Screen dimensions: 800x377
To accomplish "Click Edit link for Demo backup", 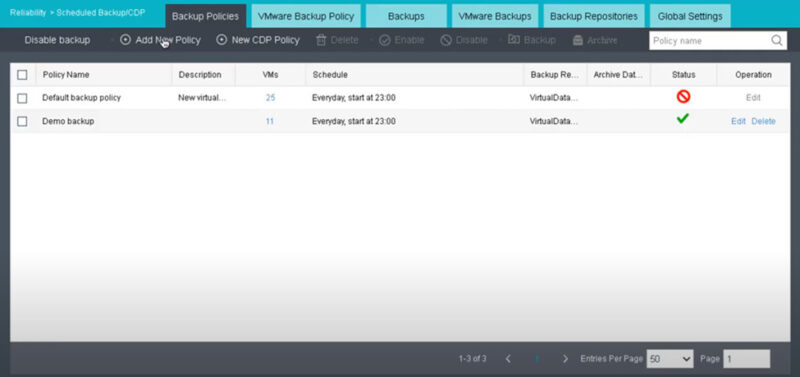I will pyautogui.click(x=738, y=121).
